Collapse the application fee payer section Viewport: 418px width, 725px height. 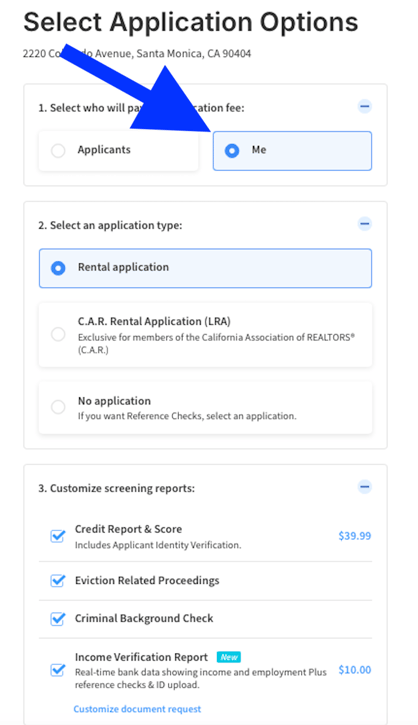365,107
